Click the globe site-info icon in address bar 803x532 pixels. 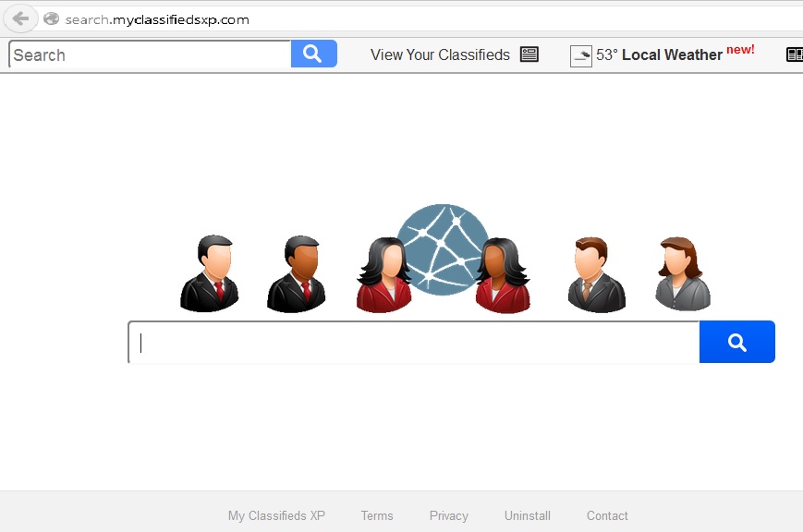pos(51,19)
